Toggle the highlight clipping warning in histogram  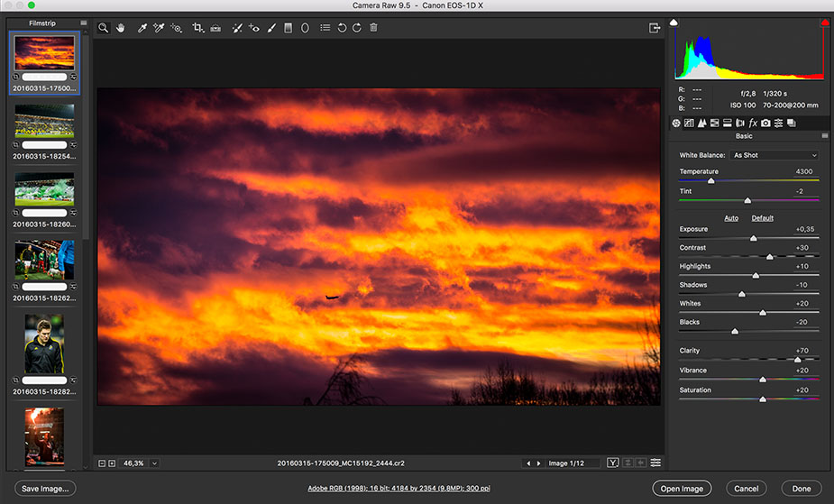coord(824,23)
